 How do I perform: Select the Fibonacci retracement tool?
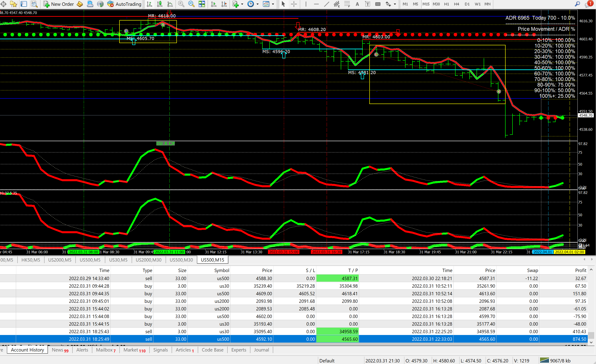347,4
